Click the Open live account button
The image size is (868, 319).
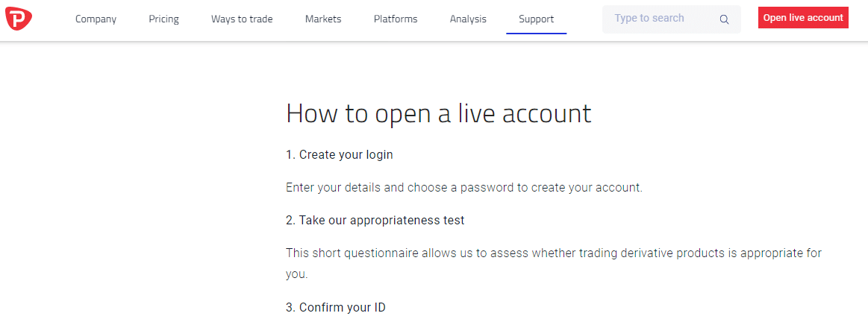tap(803, 18)
